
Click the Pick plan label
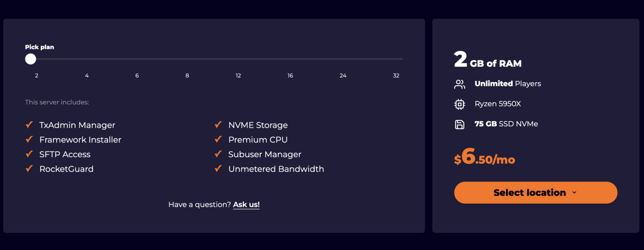[x=39, y=47]
